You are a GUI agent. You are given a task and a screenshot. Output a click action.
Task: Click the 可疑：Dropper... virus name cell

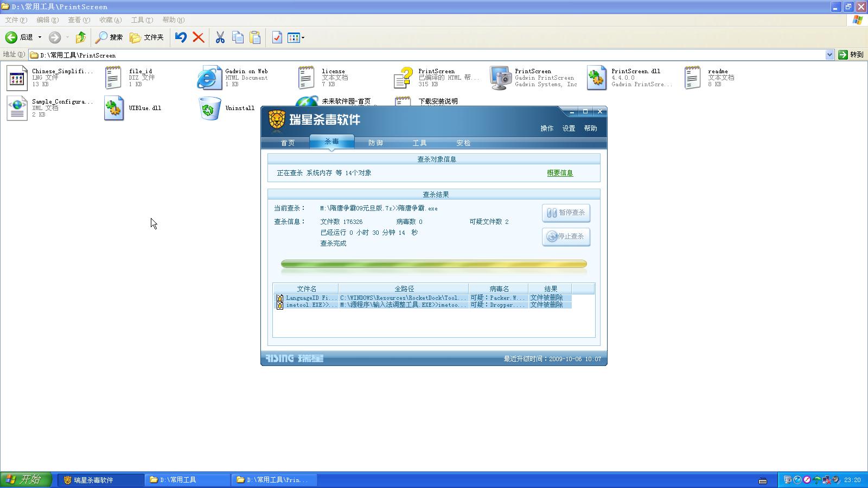[497, 305]
